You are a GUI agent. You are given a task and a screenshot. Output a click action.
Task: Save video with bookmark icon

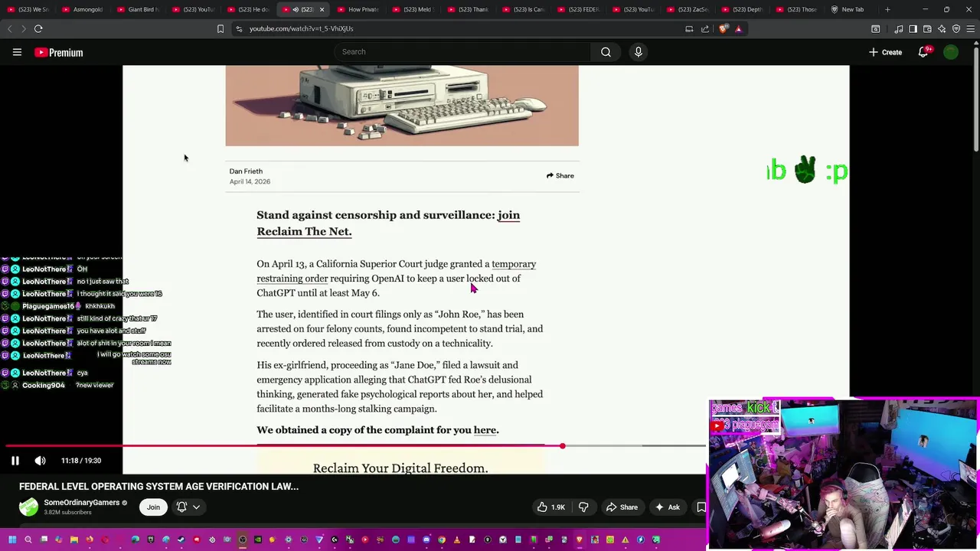[x=701, y=507]
